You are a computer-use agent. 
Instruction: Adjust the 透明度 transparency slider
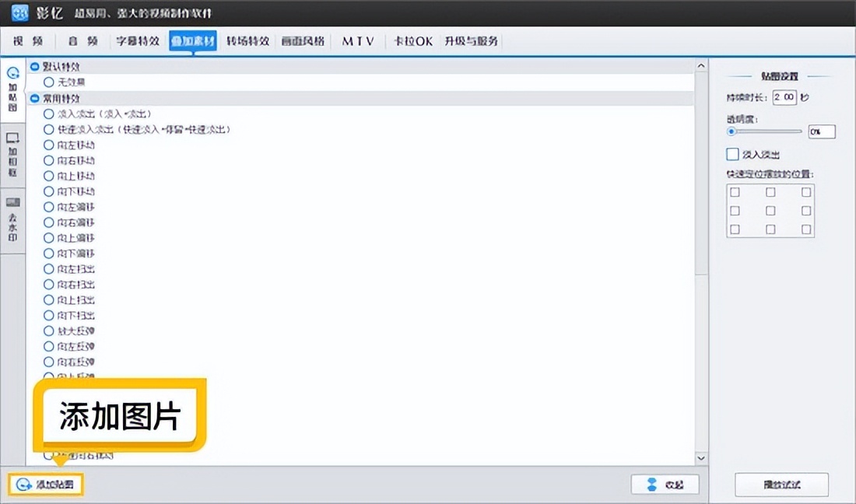[x=731, y=132]
